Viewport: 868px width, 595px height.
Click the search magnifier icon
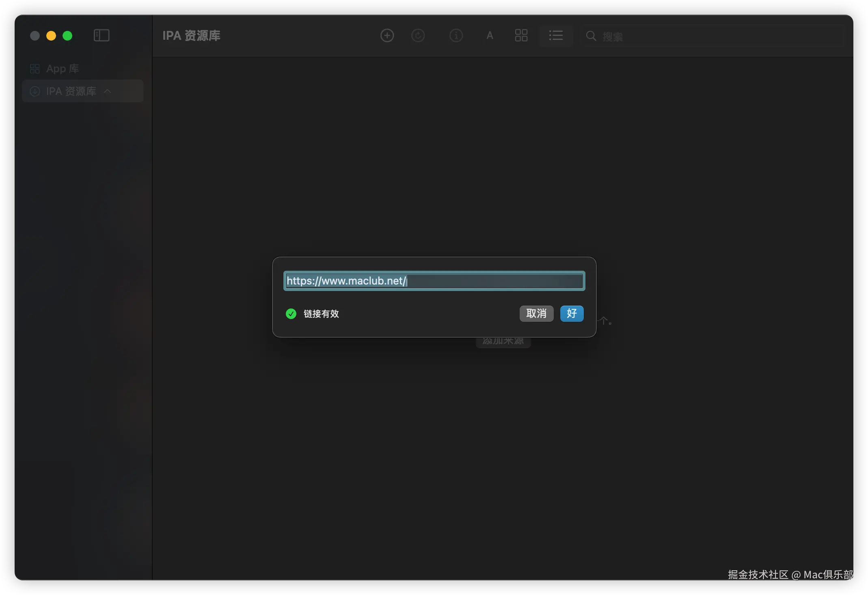(591, 36)
